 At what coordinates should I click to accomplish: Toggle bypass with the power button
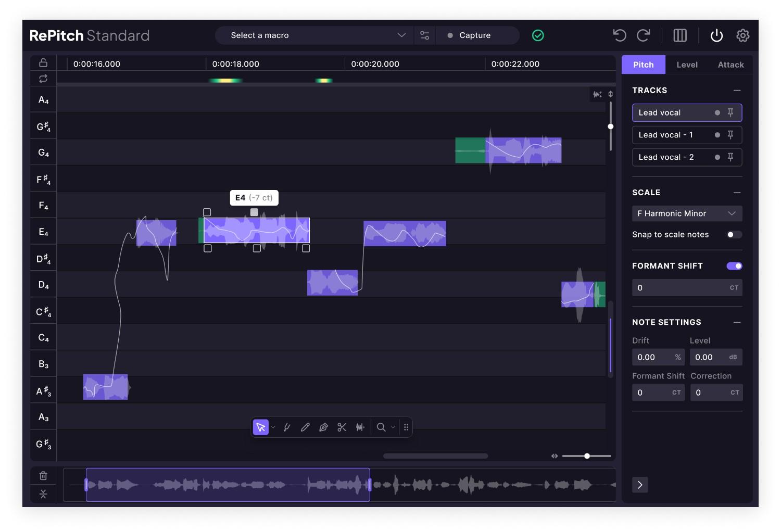click(716, 35)
